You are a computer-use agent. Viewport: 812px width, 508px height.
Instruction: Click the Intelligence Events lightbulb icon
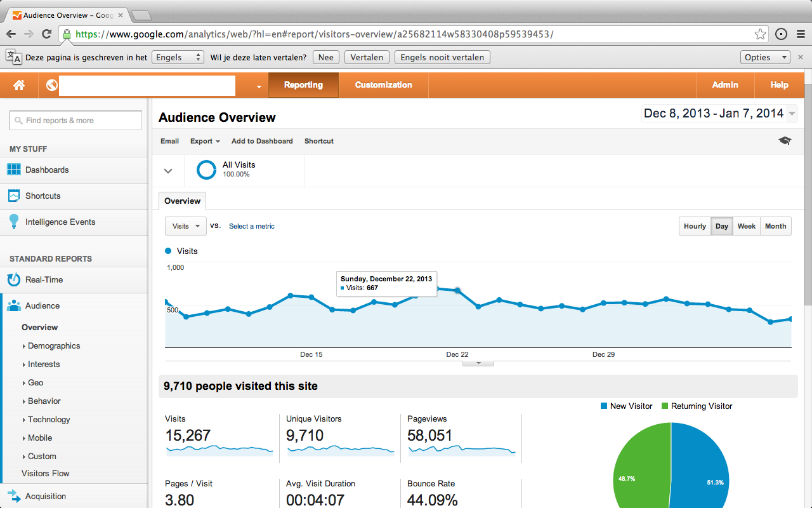(13, 222)
